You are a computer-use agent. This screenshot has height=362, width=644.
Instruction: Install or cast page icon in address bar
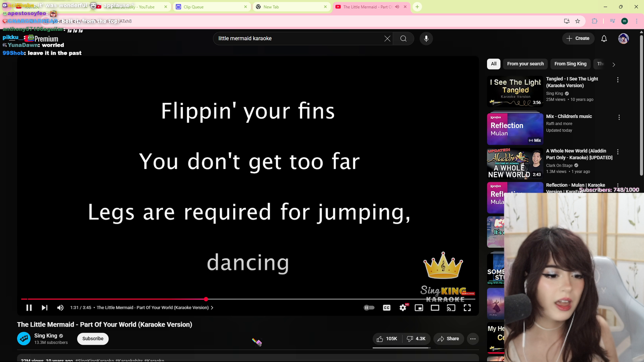pos(567,21)
